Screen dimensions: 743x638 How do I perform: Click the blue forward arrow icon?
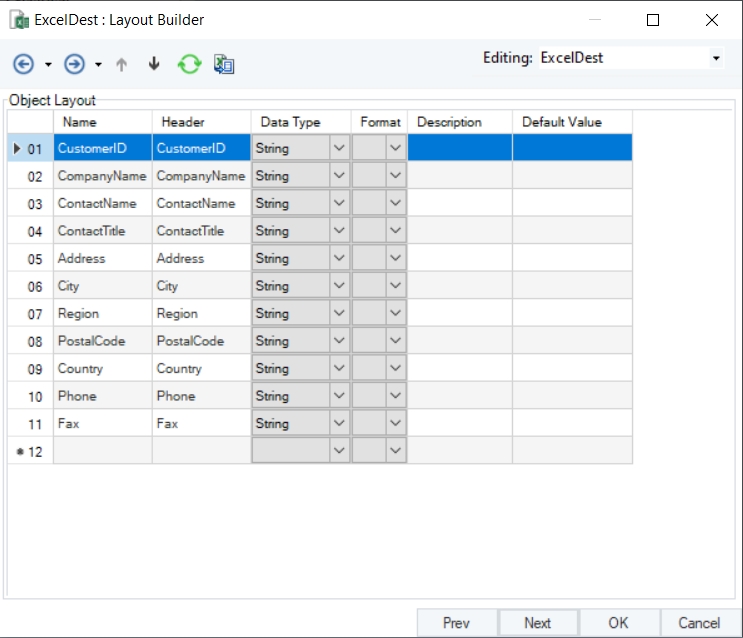(74, 64)
